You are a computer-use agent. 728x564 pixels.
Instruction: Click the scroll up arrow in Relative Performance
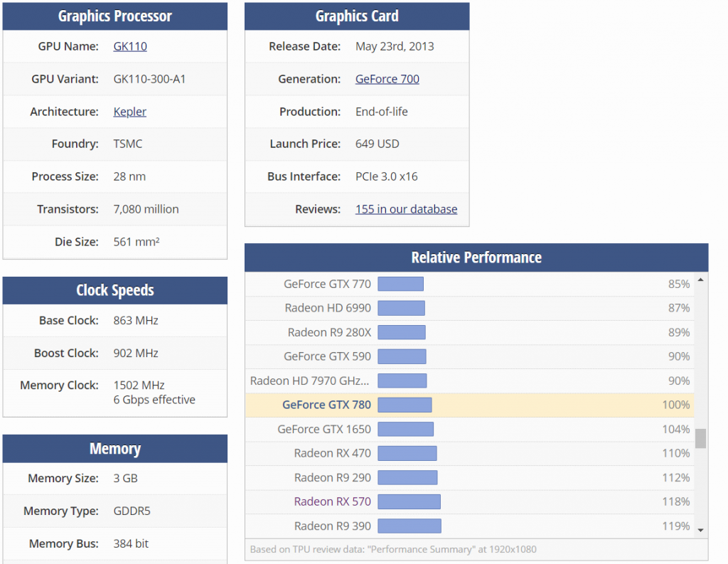tap(700, 280)
